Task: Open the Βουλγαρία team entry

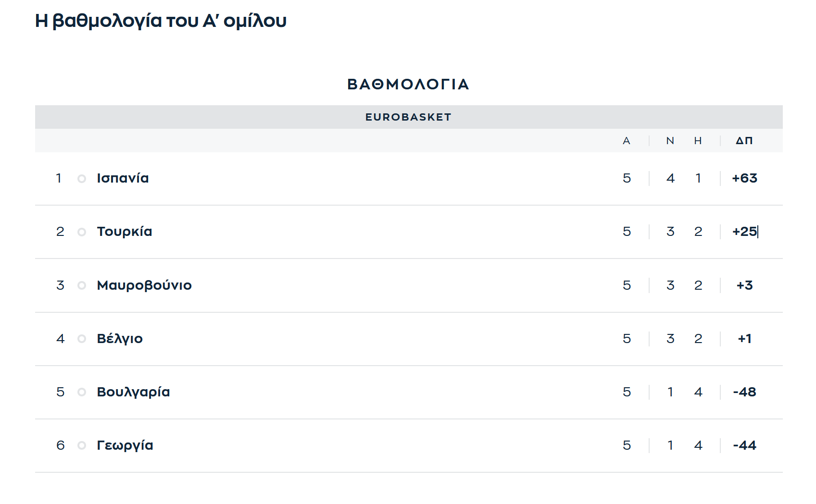Action: (133, 392)
